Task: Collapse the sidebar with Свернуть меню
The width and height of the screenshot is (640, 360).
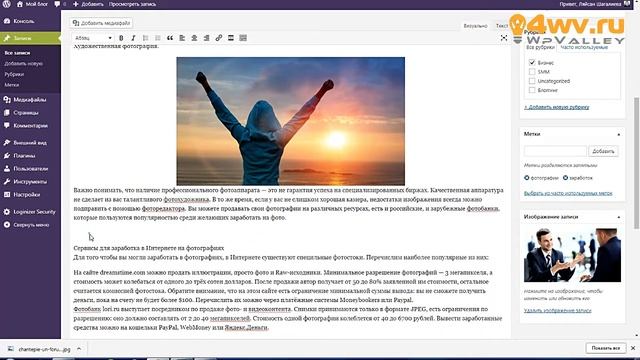Action: coord(30,225)
